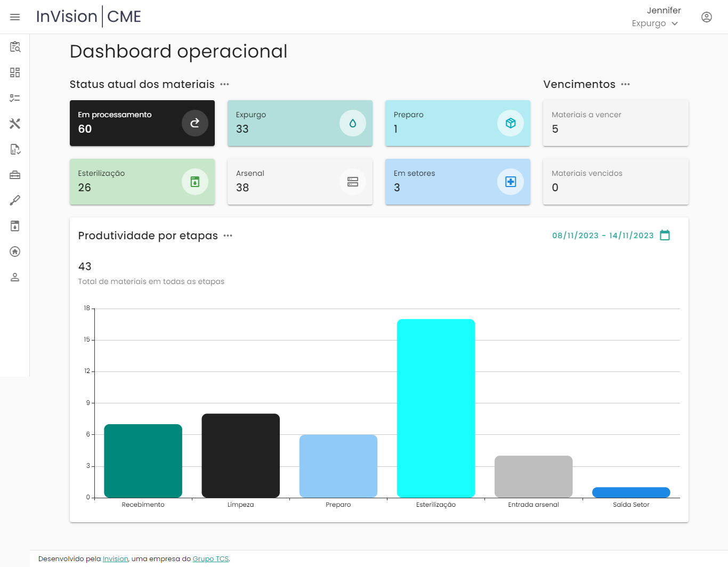This screenshot has height=567, width=728.
Task: Select the toolbox icon in sidebar
Action: point(15,175)
